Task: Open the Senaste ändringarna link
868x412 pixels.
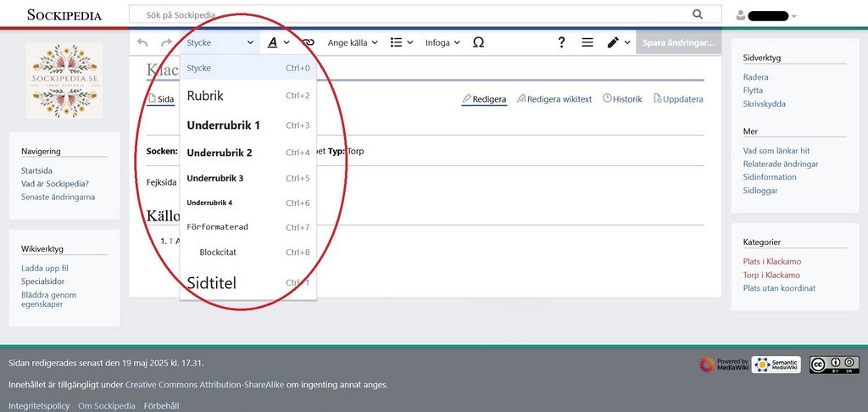Action: coord(58,197)
